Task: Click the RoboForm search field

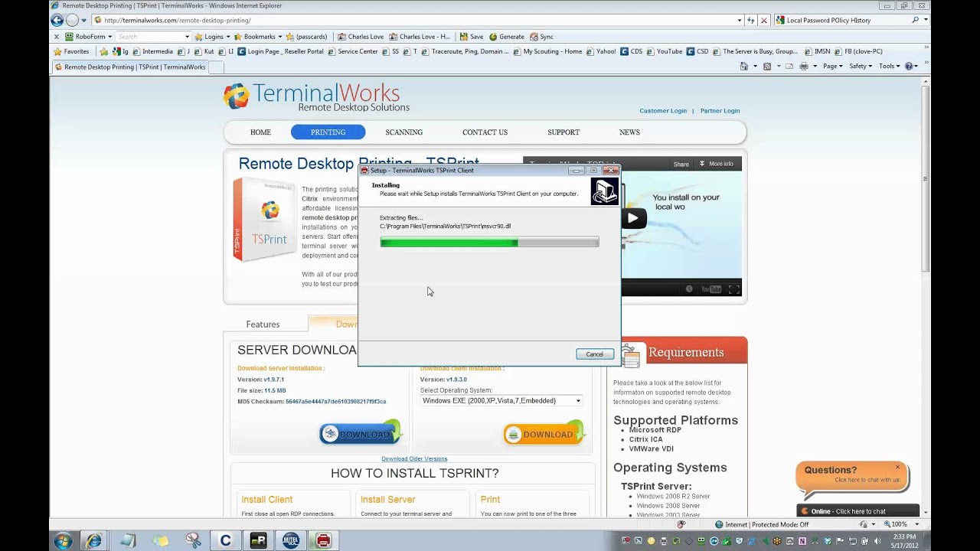Action: (x=153, y=37)
